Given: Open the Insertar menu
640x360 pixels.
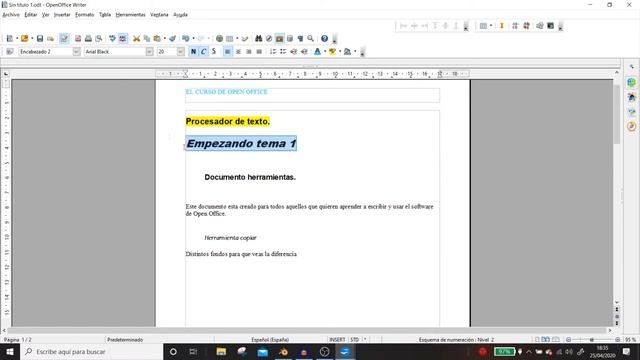Looking at the screenshot, I should click(62, 15).
